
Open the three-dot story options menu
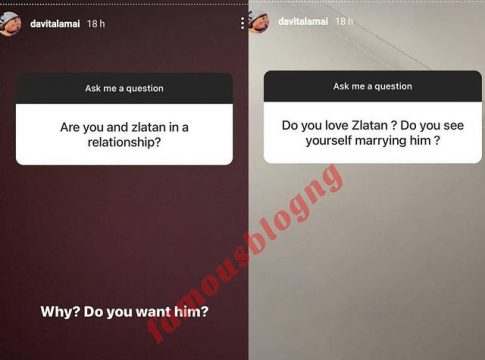coord(242,23)
